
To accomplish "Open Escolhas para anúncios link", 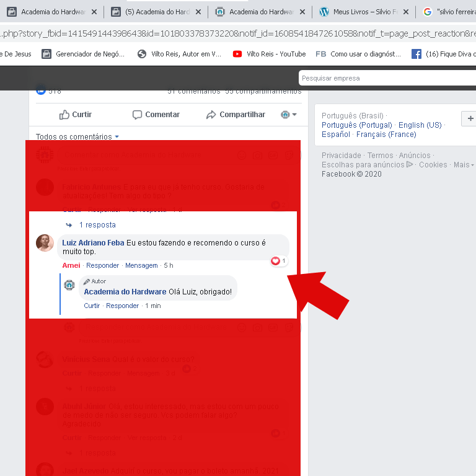I will tap(367, 164).
